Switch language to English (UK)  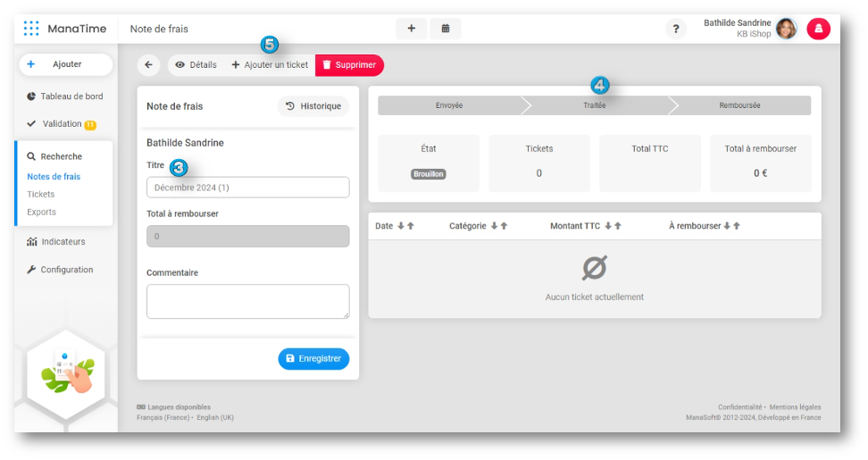pyautogui.click(x=215, y=418)
